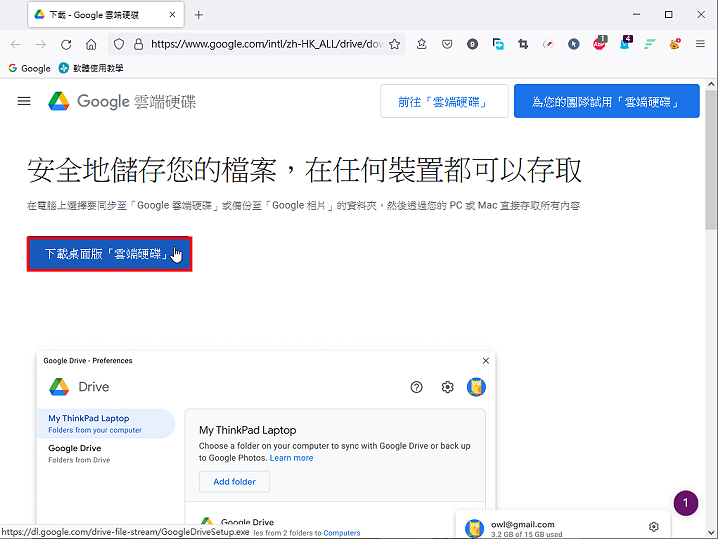
Task: Click the owl account avatar in Preferences
Action: 476,387
